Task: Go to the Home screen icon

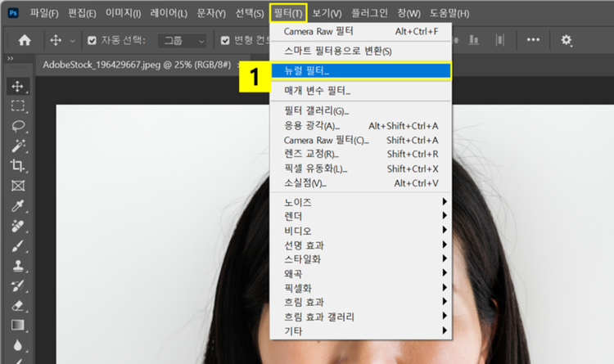Action: point(25,40)
